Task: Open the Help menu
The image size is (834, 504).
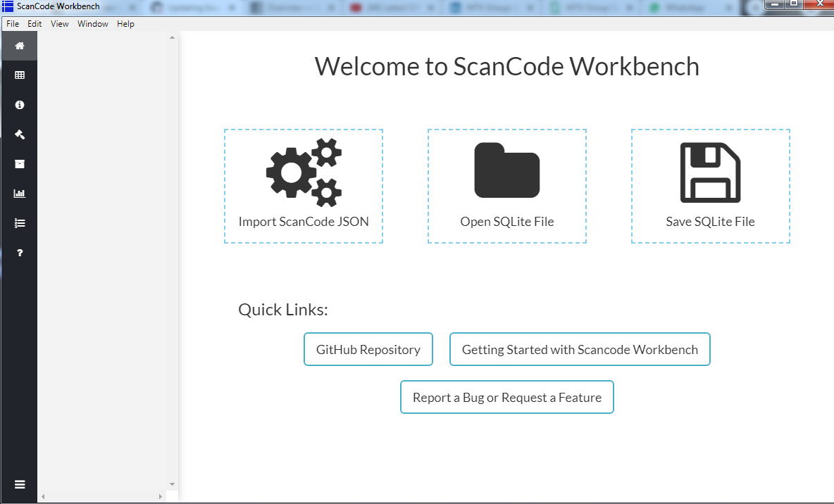Action: point(125,24)
